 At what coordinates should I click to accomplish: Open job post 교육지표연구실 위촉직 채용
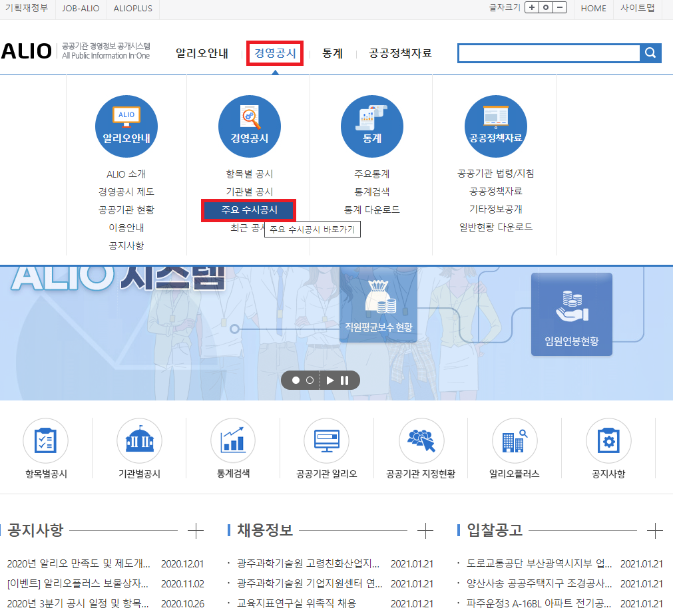pos(297,603)
